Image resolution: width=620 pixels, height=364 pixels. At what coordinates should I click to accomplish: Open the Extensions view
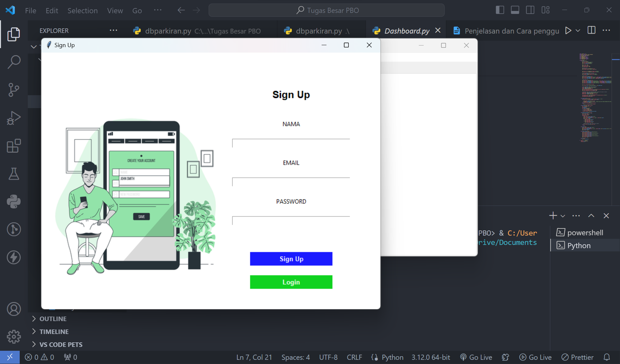pyautogui.click(x=14, y=146)
